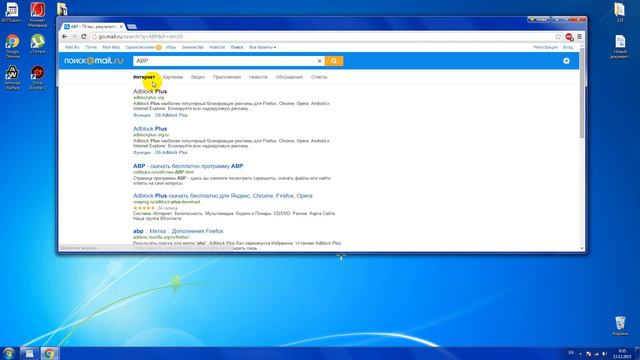The height and width of the screenshot is (360, 640).
Task: Open the 123 folder on desktop
Action: [620, 12]
